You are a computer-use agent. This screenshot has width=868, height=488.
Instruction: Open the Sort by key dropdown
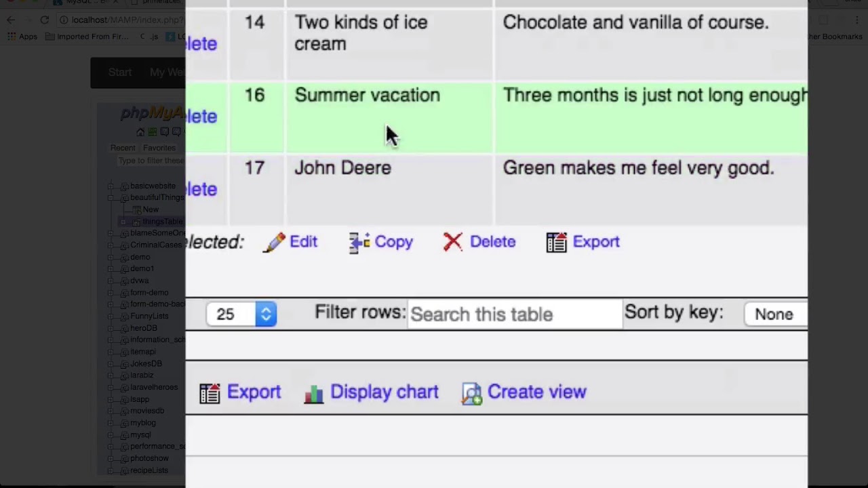[x=776, y=314]
